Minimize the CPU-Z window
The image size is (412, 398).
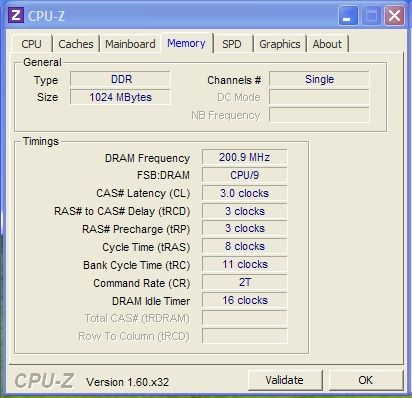pyautogui.click(x=348, y=16)
